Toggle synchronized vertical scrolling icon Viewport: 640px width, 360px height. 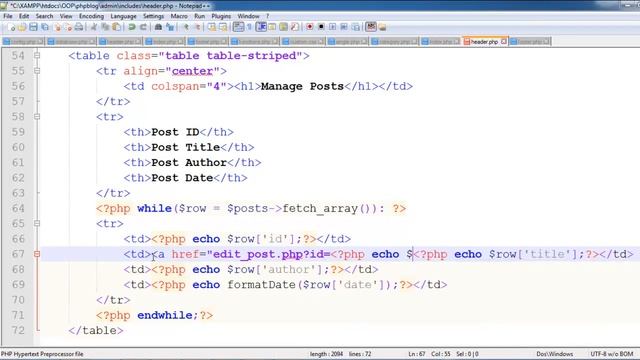(x=212, y=27)
